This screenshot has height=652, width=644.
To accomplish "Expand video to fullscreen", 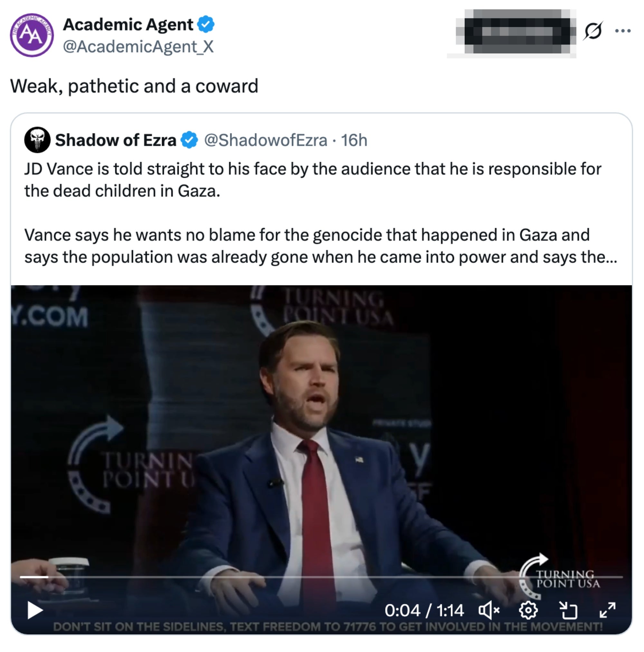I will [607, 610].
